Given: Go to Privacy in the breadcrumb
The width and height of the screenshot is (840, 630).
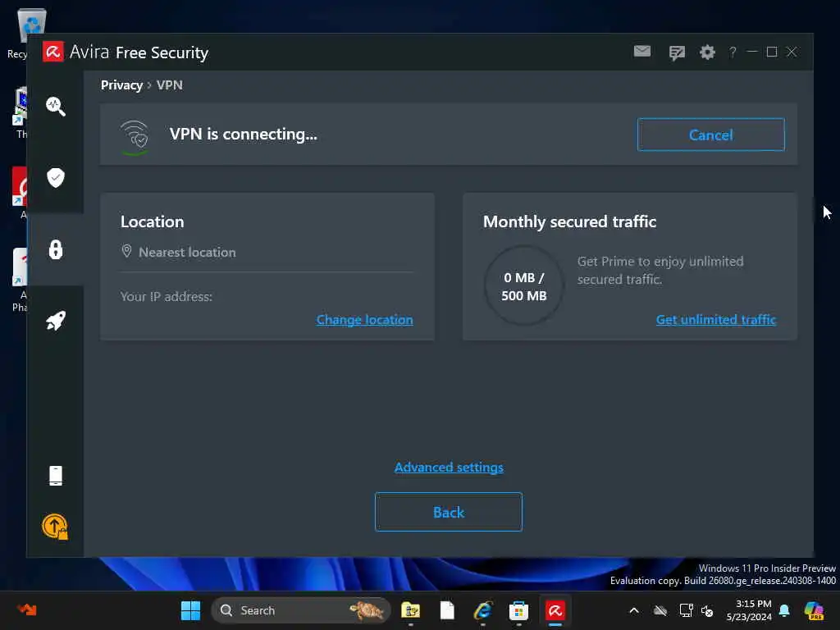Looking at the screenshot, I should pyautogui.click(x=121, y=85).
